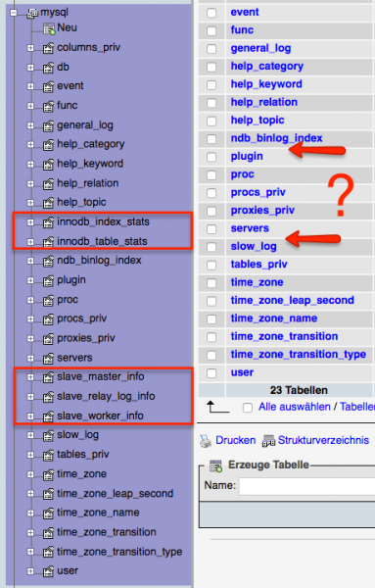Click the Erzeuge Tabelle table icon
Screen dimensions: 375x588
[215, 465]
